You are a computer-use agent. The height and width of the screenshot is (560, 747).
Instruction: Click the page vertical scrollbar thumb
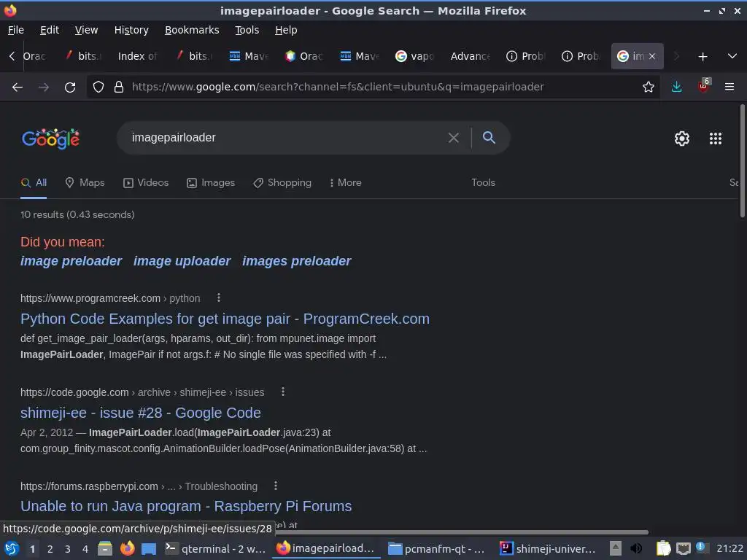point(742,160)
